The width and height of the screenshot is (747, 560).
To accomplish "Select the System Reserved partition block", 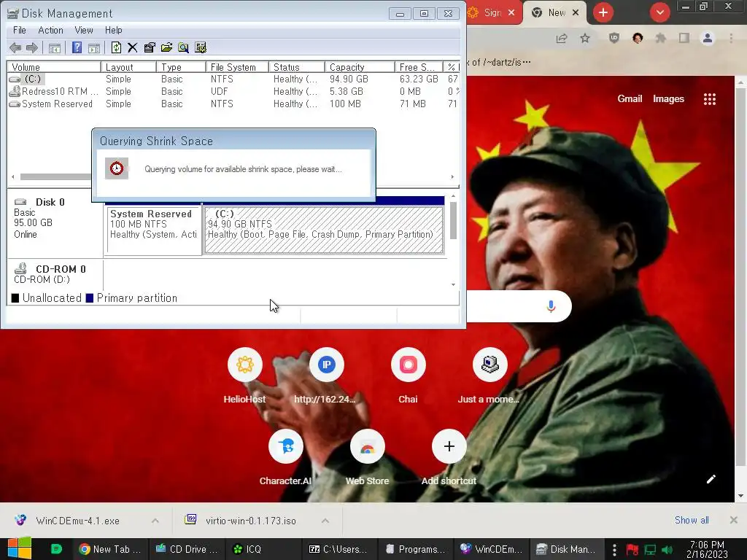I will coord(154,230).
